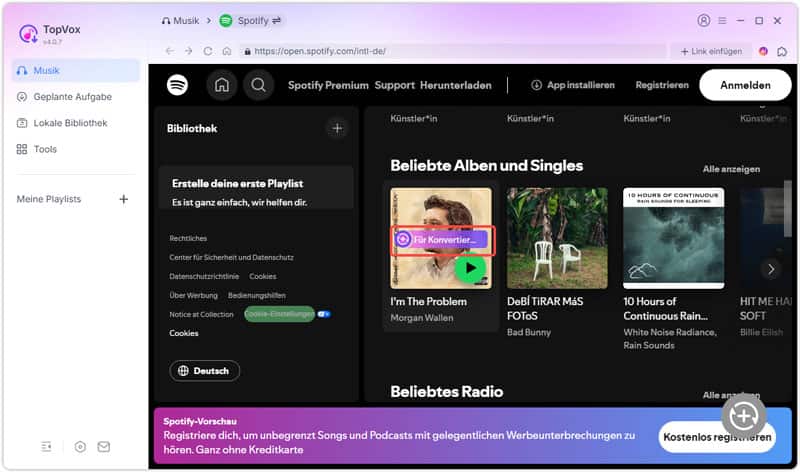Image resolution: width=800 pixels, height=472 pixels.
Task: Open 10 Hours of Continuous Rain cover
Action: [673, 238]
